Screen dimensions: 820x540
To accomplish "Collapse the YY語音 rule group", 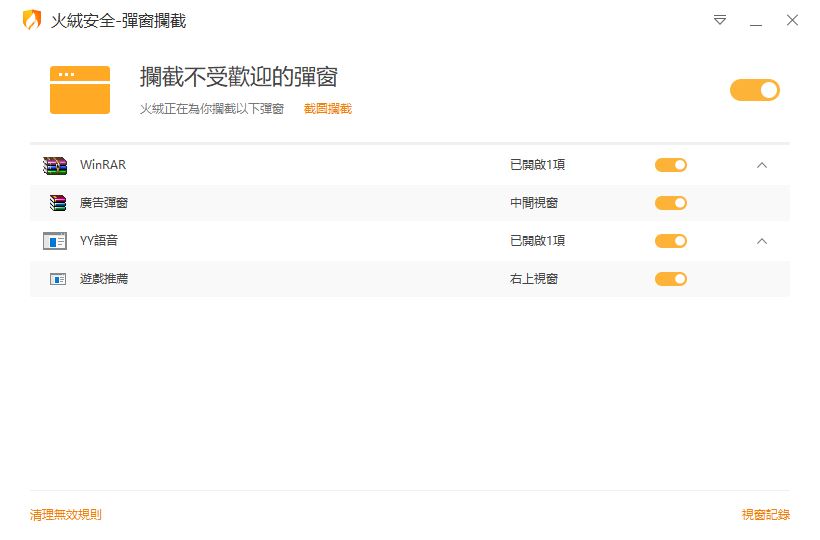I will pos(761,241).
